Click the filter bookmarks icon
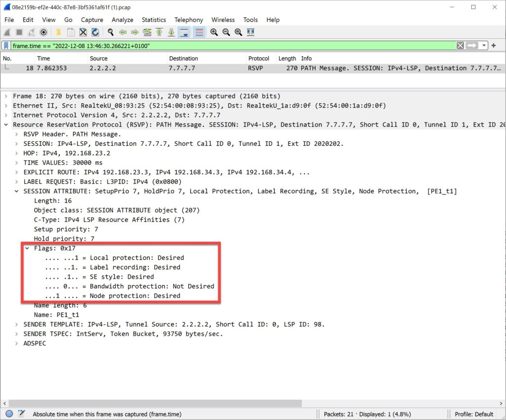 (6, 45)
